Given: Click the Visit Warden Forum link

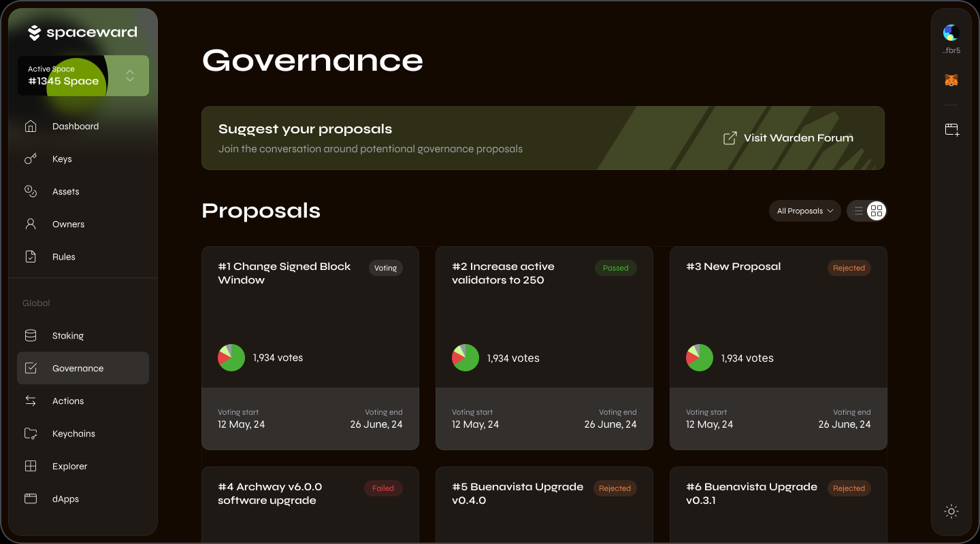Looking at the screenshot, I should coord(788,138).
